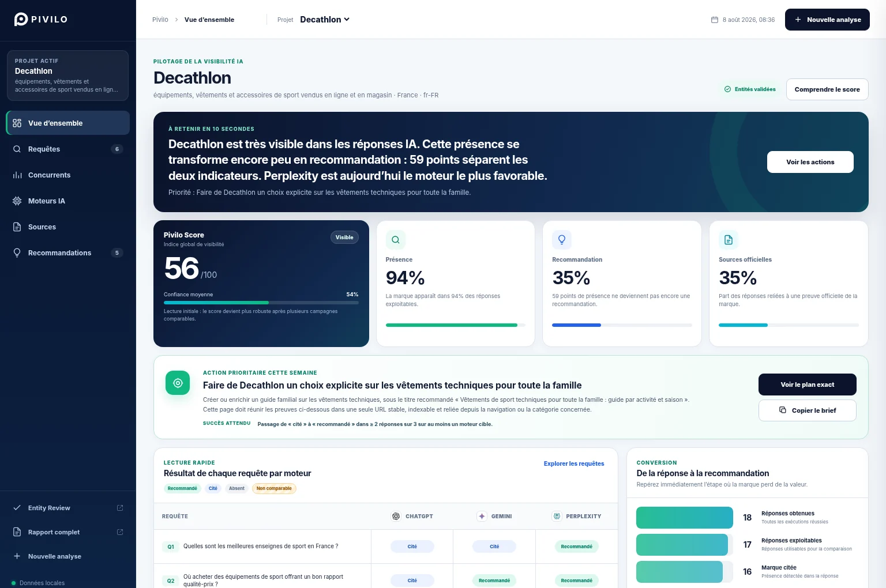
Task: Click Q1 ChatGPT Cité cell
Action: tap(412, 546)
